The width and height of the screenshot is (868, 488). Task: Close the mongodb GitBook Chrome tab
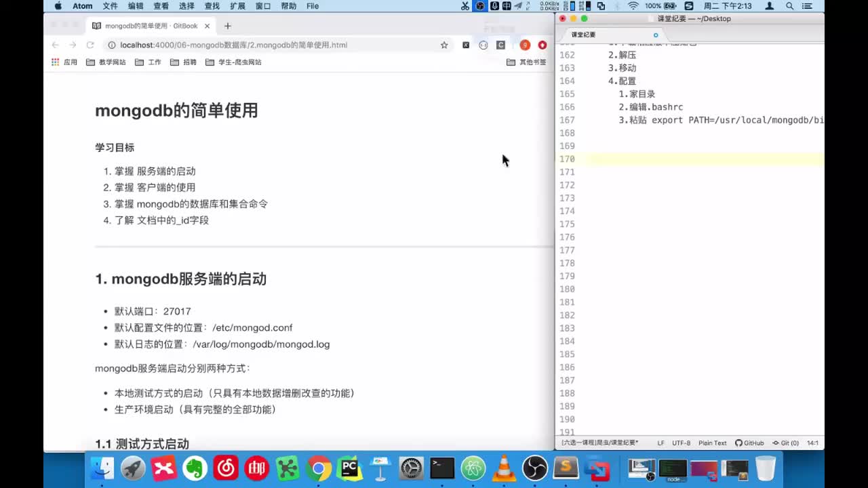click(x=208, y=26)
